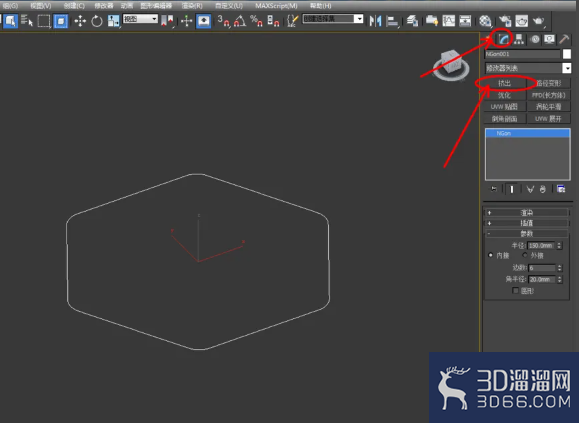Click Edit Named Selection Sets icon
This screenshot has height=423, width=579.
[292, 21]
